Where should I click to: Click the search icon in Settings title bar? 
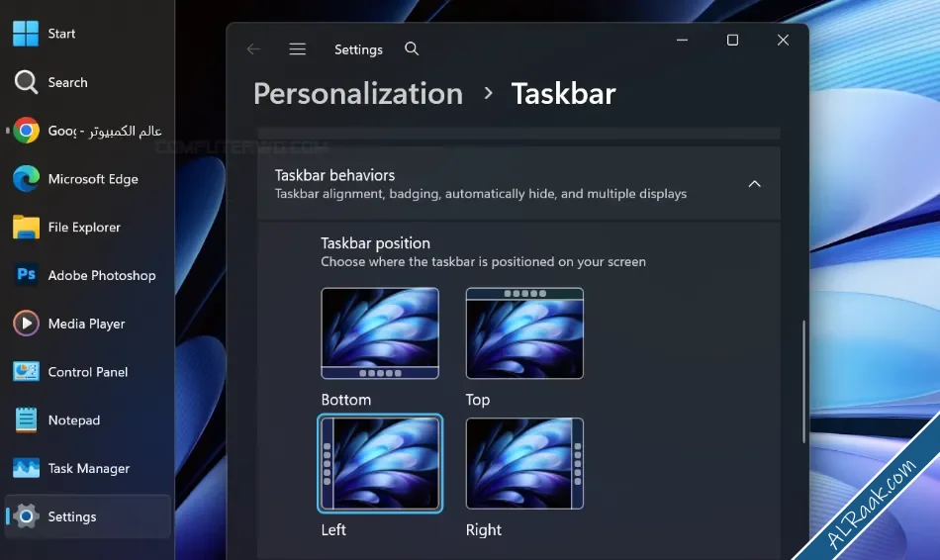pyautogui.click(x=412, y=48)
